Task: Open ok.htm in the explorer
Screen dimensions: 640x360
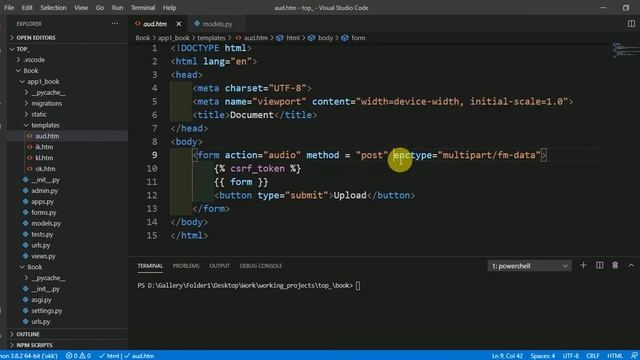Action: click(x=67, y=169)
